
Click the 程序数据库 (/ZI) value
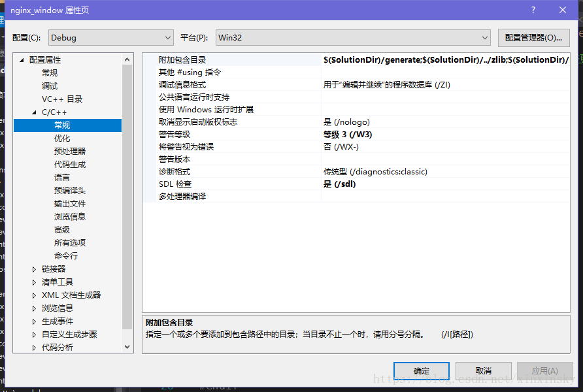[x=386, y=85]
